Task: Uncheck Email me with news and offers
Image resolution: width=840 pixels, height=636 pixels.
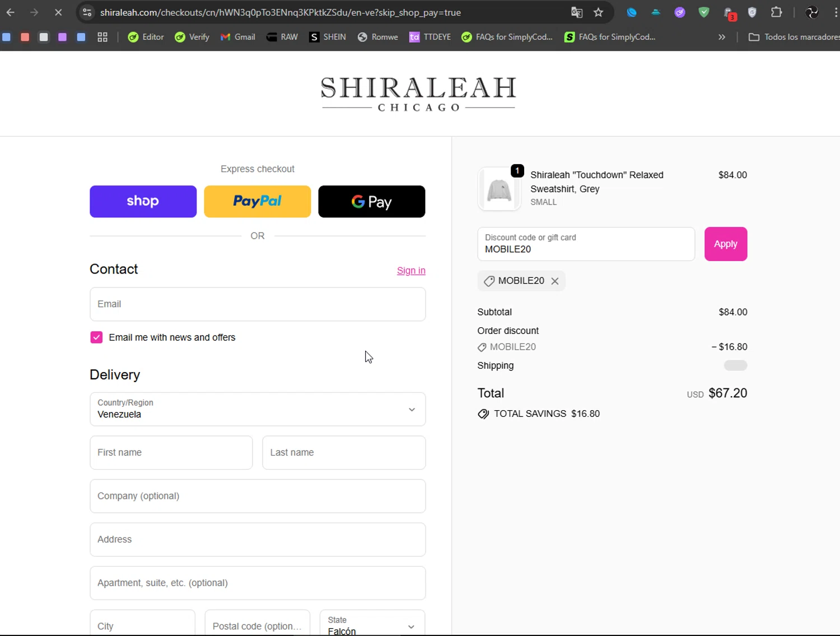Action: point(96,337)
